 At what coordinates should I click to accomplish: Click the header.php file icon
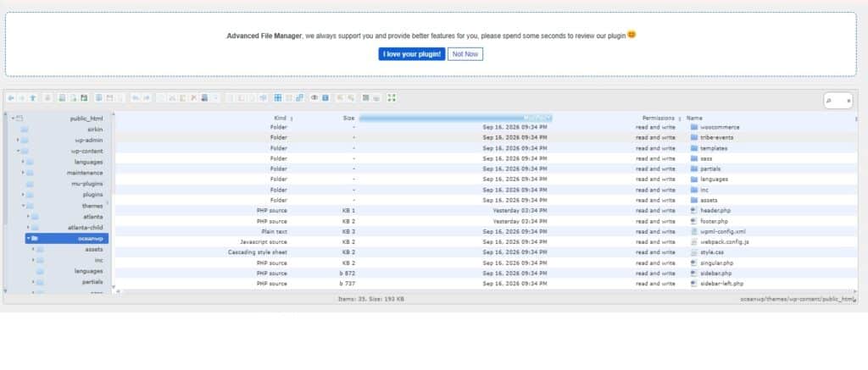tap(693, 211)
